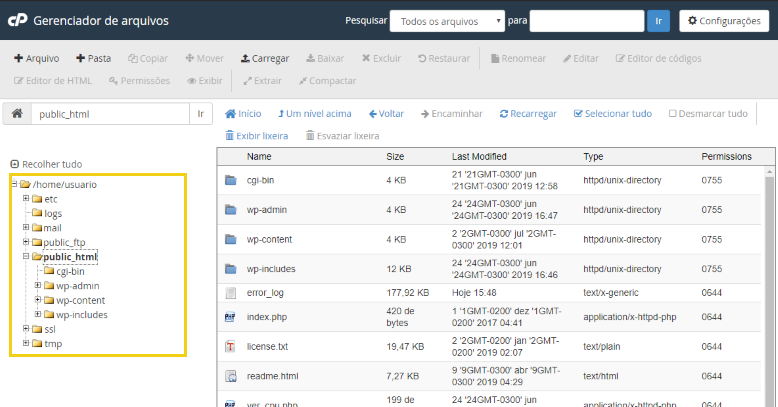Click the index.php PHP file icon
This screenshot has width=778, height=407.
pyautogui.click(x=230, y=317)
